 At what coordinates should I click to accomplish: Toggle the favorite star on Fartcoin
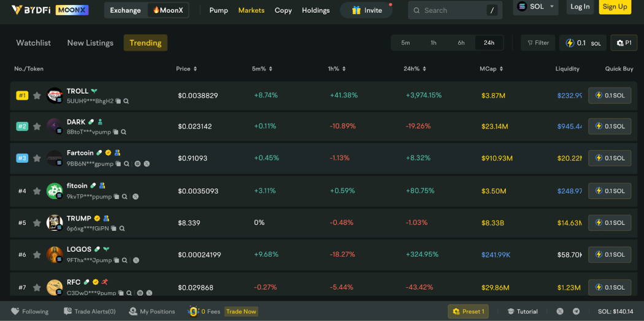pyautogui.click(x=37, y=158)
